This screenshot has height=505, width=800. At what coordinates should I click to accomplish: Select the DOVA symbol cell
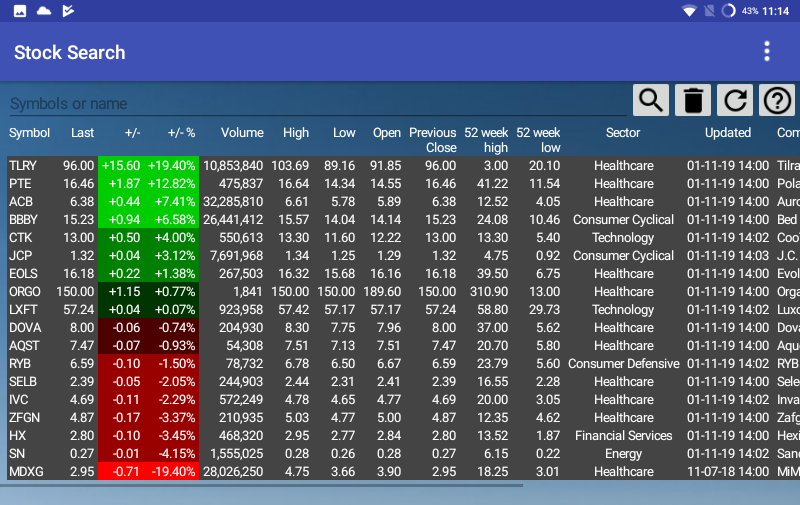(x=25, y=327)
